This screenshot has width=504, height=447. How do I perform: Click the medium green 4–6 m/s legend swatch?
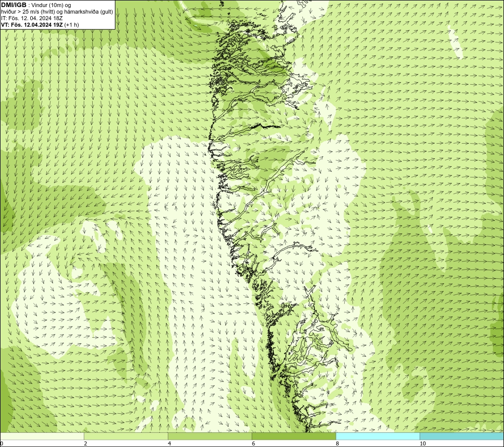pyautogui.click(x=210, y=436)
